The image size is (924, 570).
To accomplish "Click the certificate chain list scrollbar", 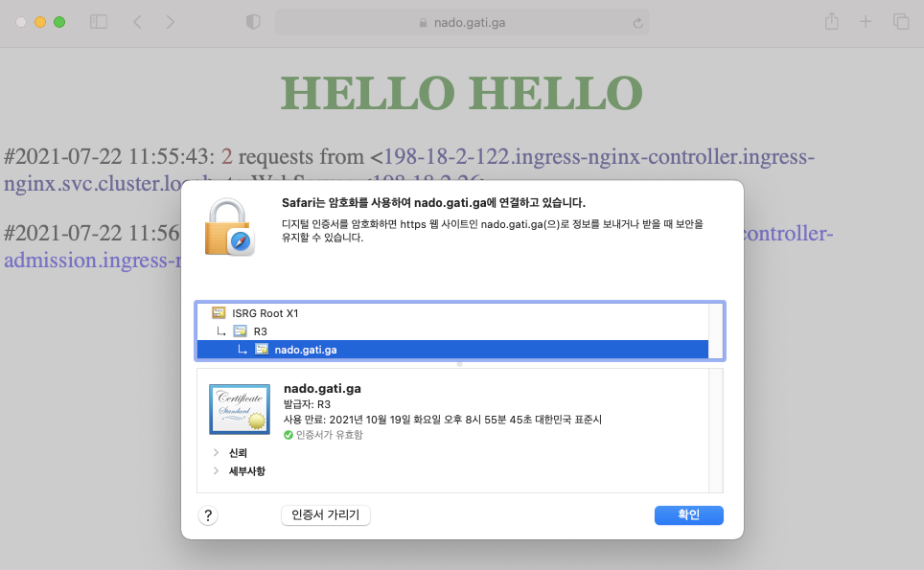I will pyautogui.click(x=716, y=331).
